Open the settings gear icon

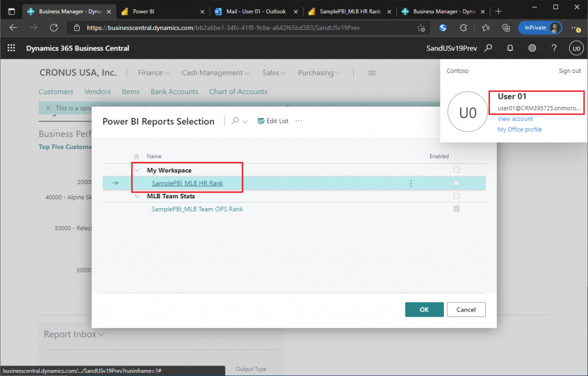tap(532, 48)
